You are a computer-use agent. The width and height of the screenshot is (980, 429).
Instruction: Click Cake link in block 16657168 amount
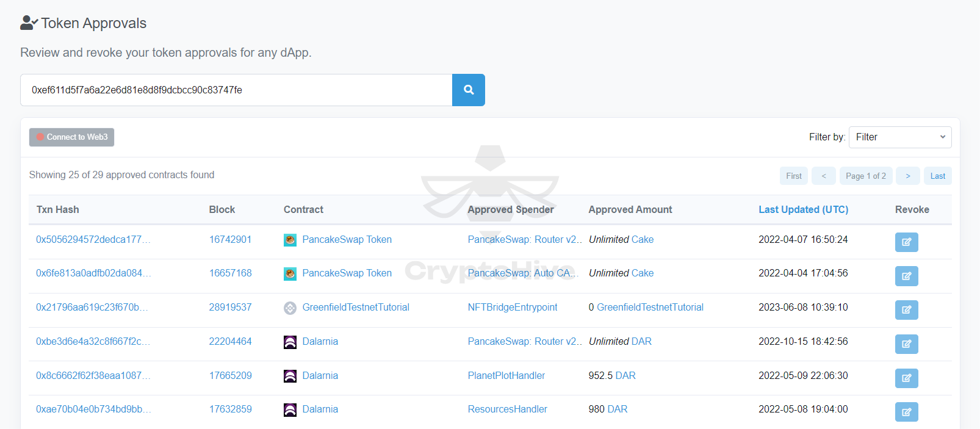point(642,273)
